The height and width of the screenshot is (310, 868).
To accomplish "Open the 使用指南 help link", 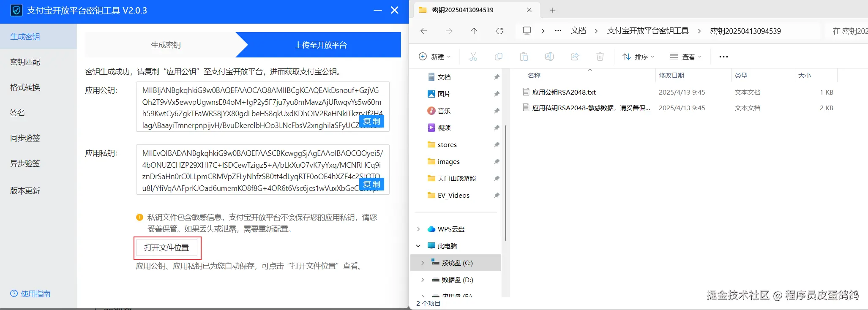I will (30, 294).
